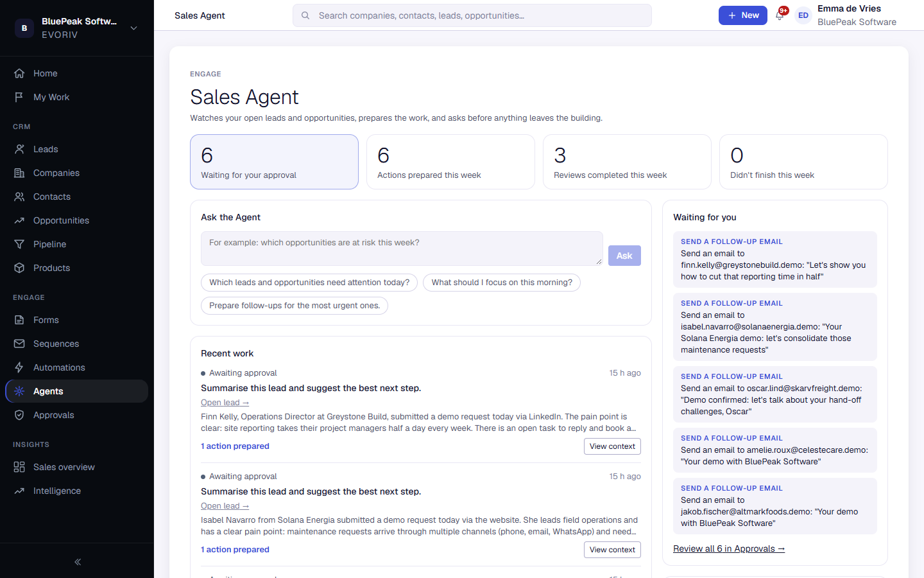The height and width of the screenshot is (578, 924).
Task: Open the Pipeline funnel icon
Action: coord(19,244)
